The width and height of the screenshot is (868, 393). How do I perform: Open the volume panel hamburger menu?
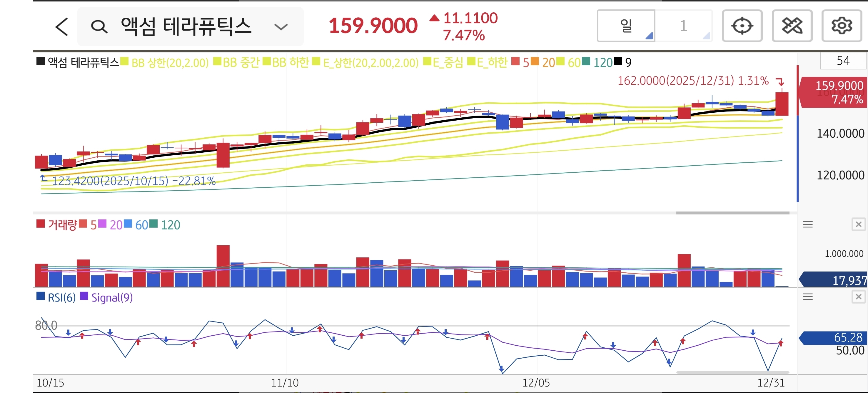[x=808, y=224]
